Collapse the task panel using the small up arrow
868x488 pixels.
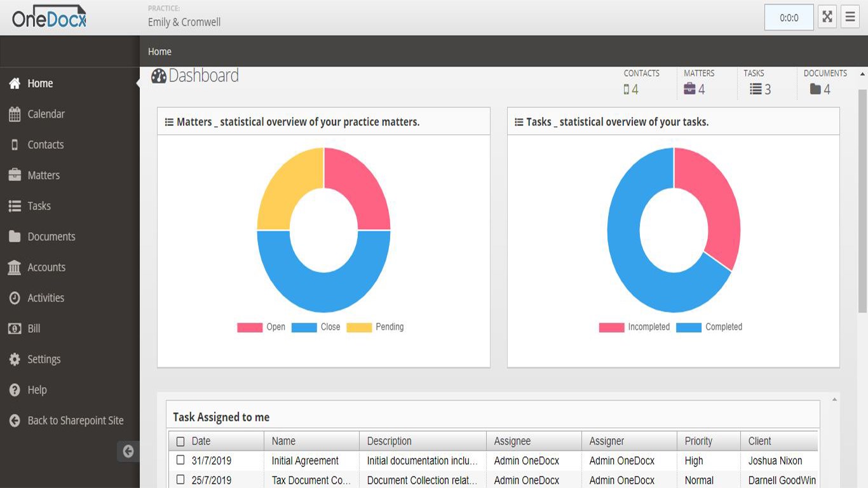coord(834,400)
